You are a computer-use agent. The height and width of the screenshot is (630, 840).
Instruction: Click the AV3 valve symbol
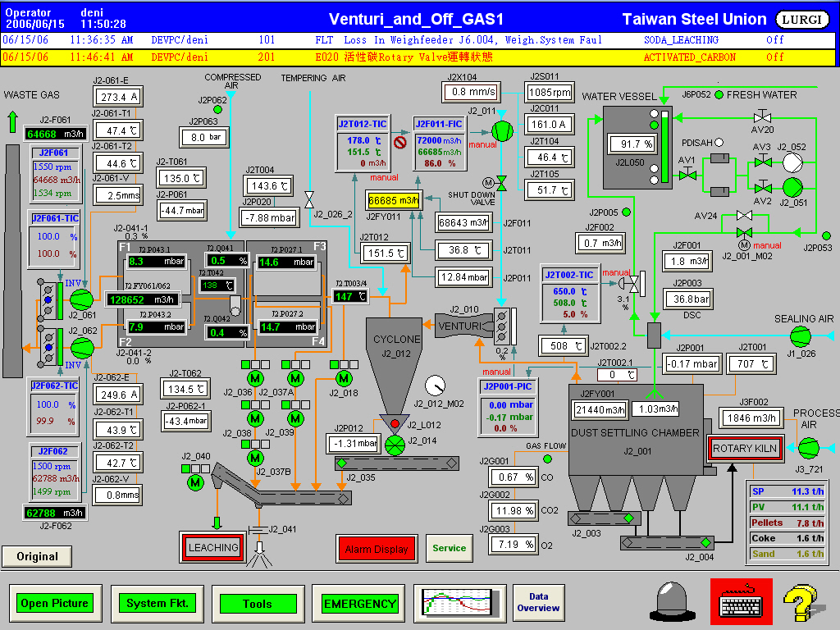tap(763, 161)
